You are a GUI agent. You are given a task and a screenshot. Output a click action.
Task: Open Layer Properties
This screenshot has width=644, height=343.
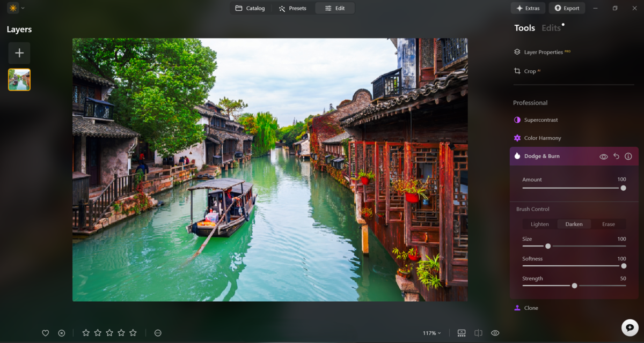[x=542, y=51]
